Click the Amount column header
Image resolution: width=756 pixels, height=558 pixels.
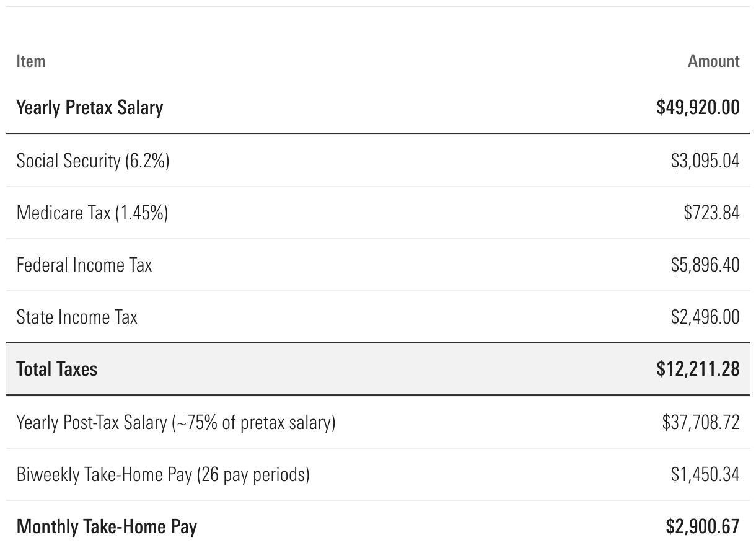click(713, 61)
